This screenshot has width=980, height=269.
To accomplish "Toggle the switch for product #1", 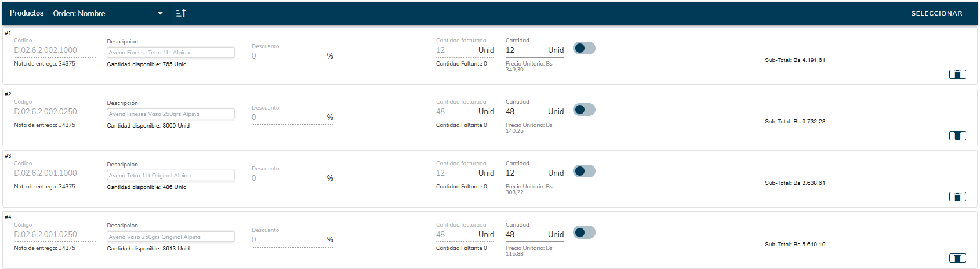I will 584,48.
